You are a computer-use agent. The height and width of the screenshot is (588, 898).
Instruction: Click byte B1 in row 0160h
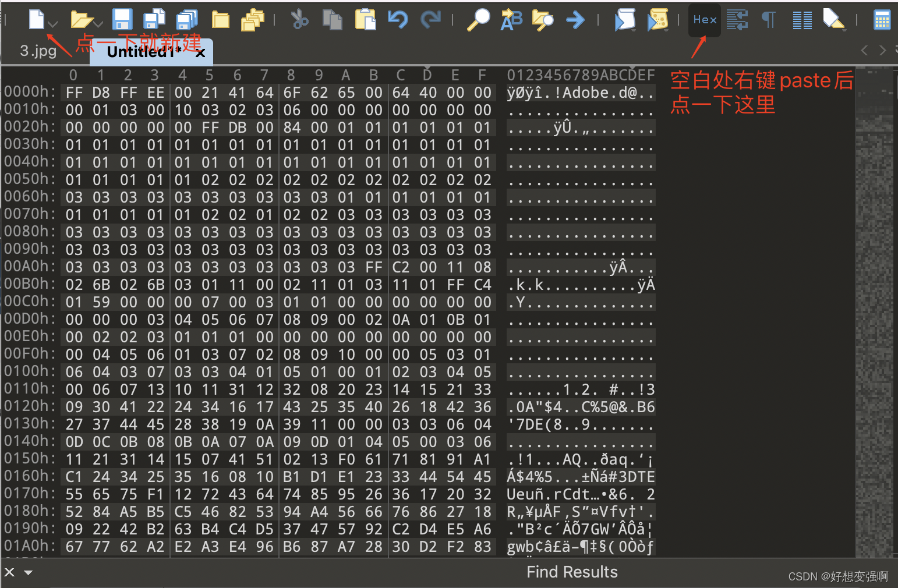292,477
